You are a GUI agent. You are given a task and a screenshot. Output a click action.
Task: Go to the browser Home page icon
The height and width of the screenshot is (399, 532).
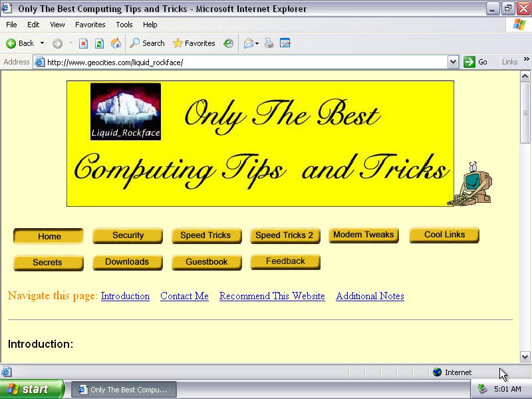pyautogui.click(x=116, y=43)
